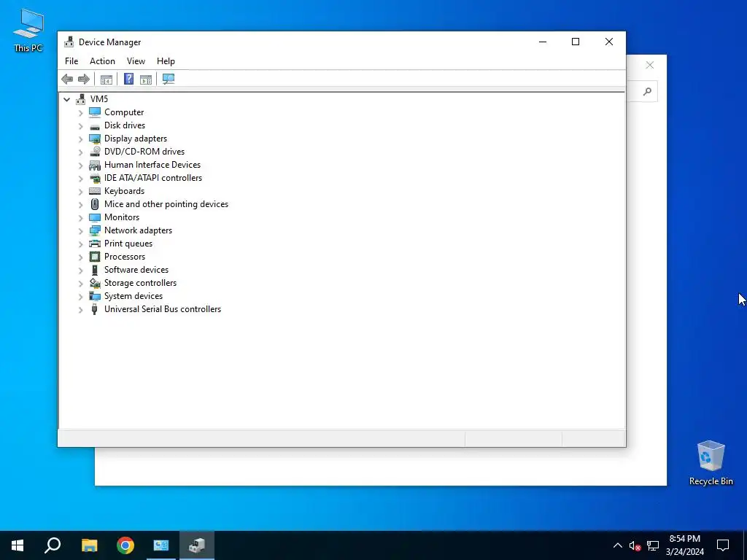Click the Disk drives icon
This screenshot has height=560, width=747.
tap(95, 125)
